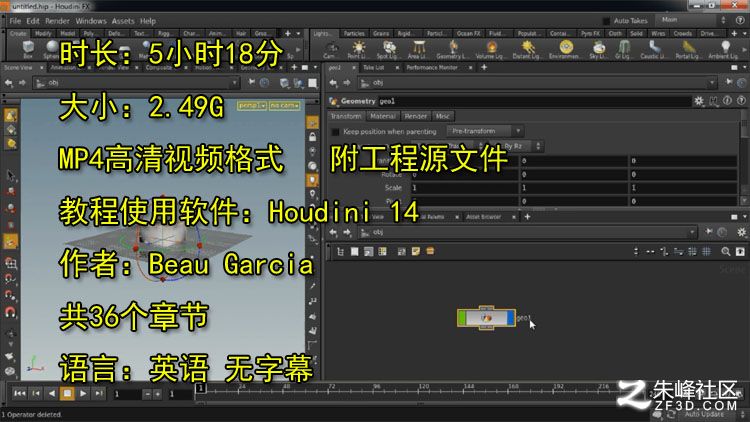750x422 pixels.
Task: Open the parameter pane help icon
Action: pos(741,100)
